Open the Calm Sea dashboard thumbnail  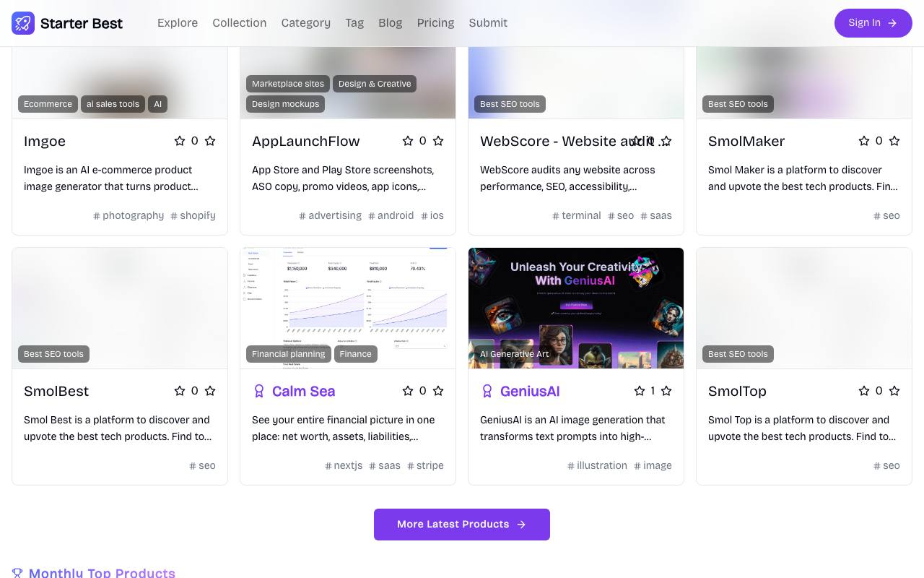(348, 308)
